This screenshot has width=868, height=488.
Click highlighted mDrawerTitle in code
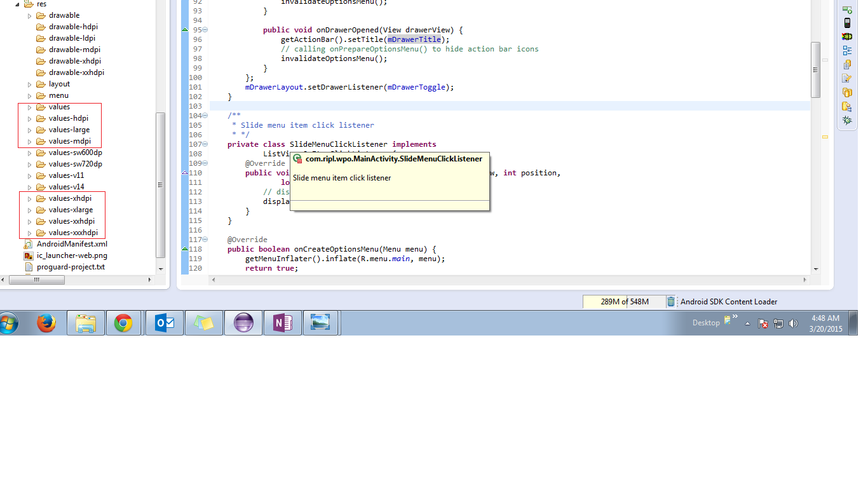[x=414, y=39]
